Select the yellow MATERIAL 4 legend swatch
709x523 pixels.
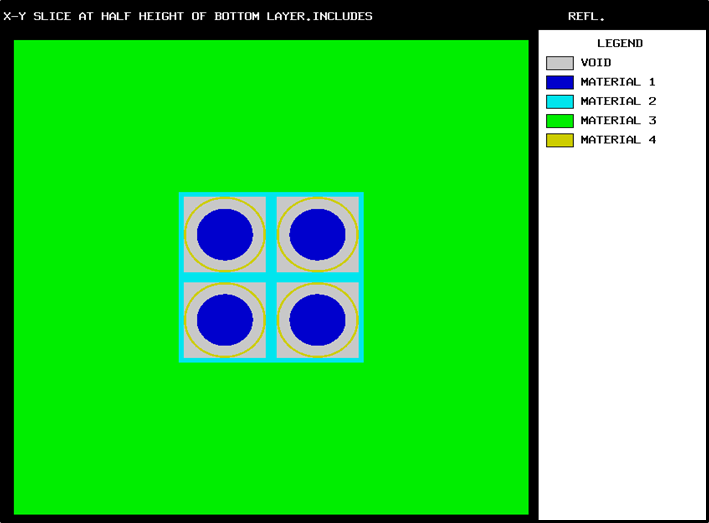[559, 140]
